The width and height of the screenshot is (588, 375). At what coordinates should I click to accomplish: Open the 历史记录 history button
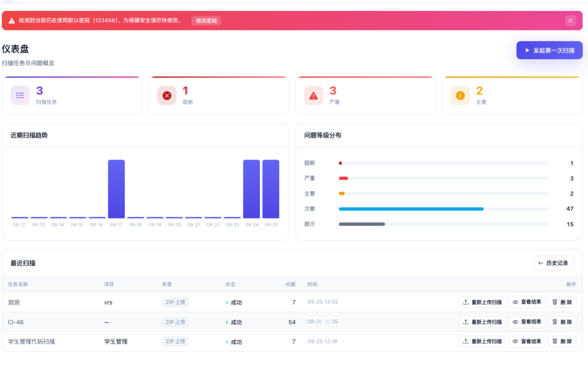click(x=553, y=263)
